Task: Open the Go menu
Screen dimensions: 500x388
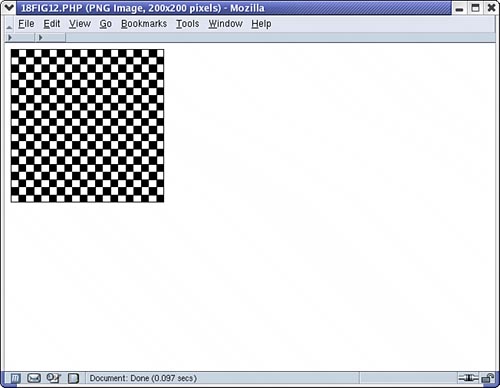Action: point(106,24)
